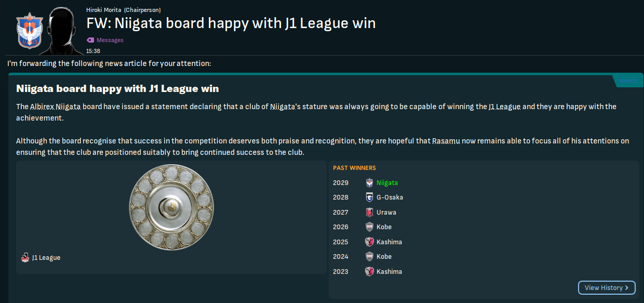Viewport: 644px width, 303px height.
Task: Click the Albirex Niigata link in article
Action: [56, 107]
